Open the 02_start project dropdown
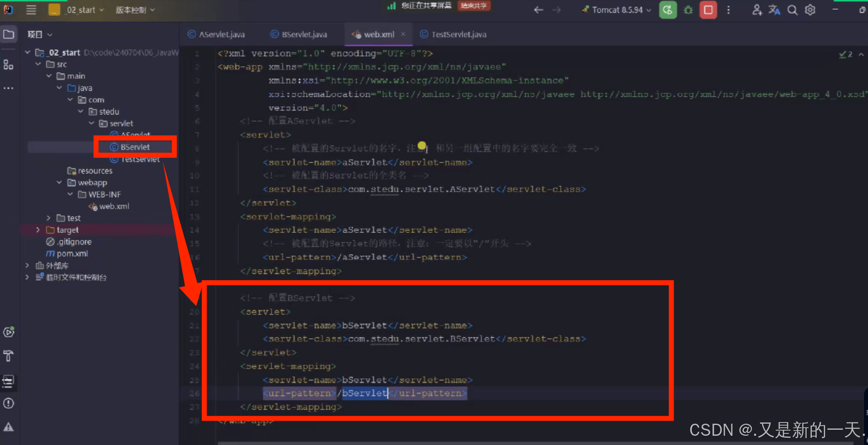 [80, 10]
